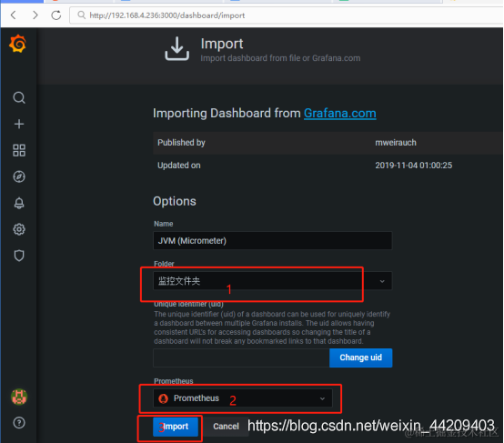Edit the Name field JVM (Micrometer)
The width and height of the screenshot is (504, 443).
(x=273, y=240)
